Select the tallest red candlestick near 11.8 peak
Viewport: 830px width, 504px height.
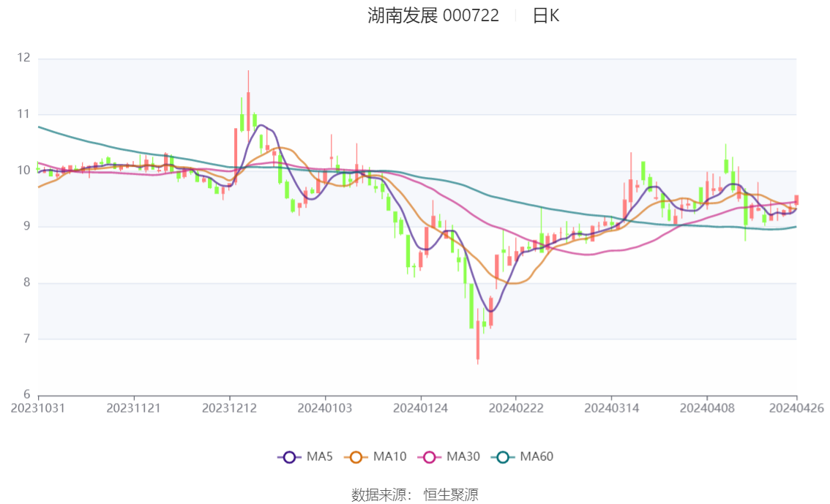point(248,112)
